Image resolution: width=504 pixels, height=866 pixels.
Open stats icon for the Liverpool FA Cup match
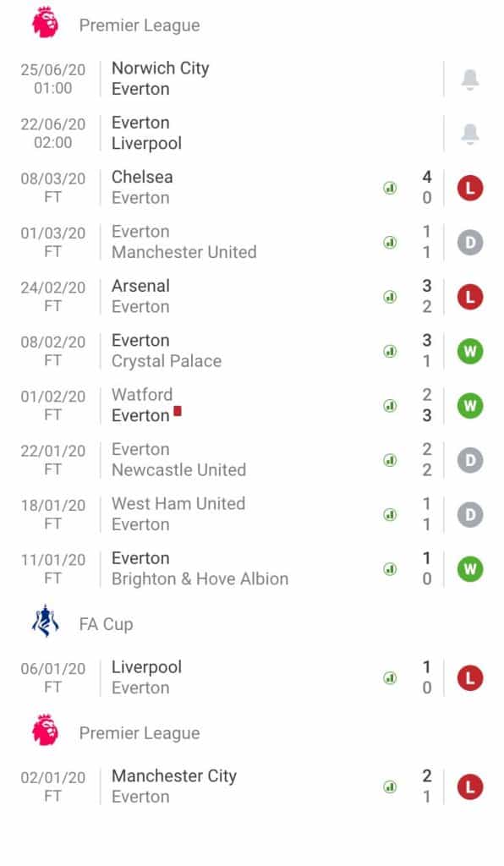(x=389, y=677)
